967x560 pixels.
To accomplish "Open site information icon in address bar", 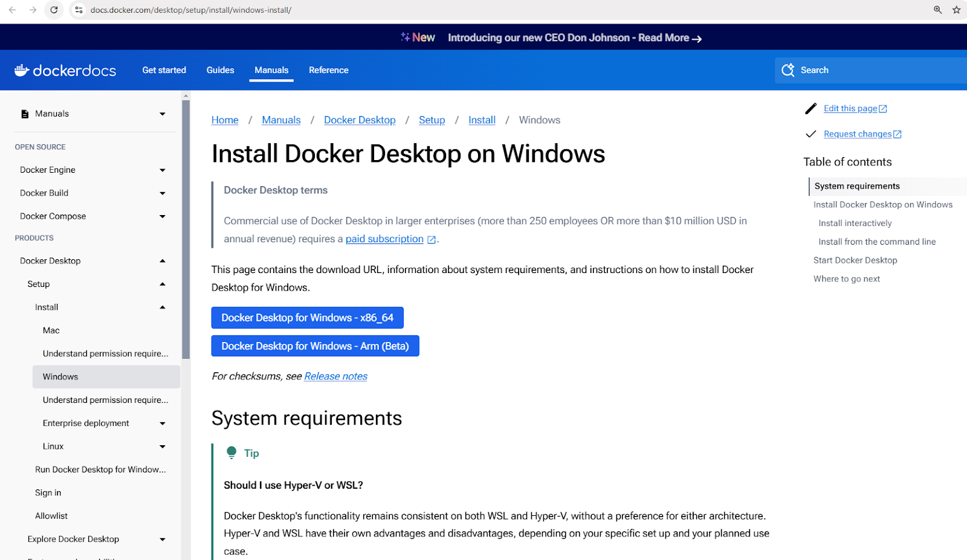I will tap(79, 10).
